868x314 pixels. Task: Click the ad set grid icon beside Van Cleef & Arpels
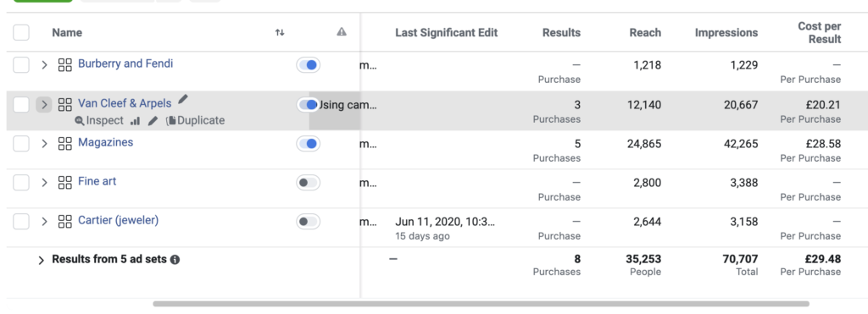tap(65, 104)
